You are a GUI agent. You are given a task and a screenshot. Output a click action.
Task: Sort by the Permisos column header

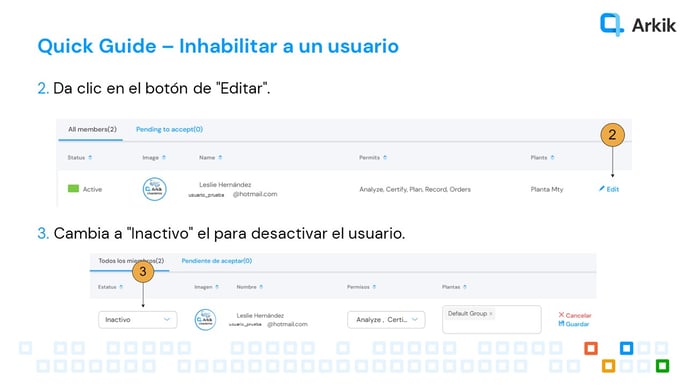tap(362, 287)
